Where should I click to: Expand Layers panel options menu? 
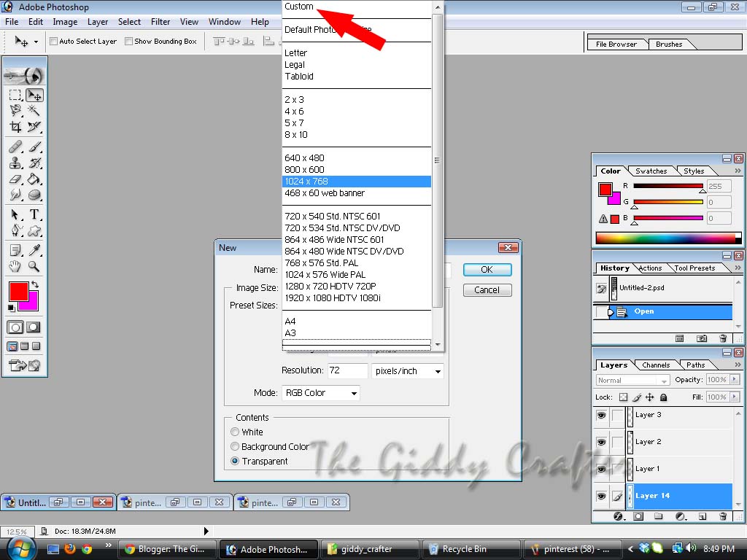[738, 365]
